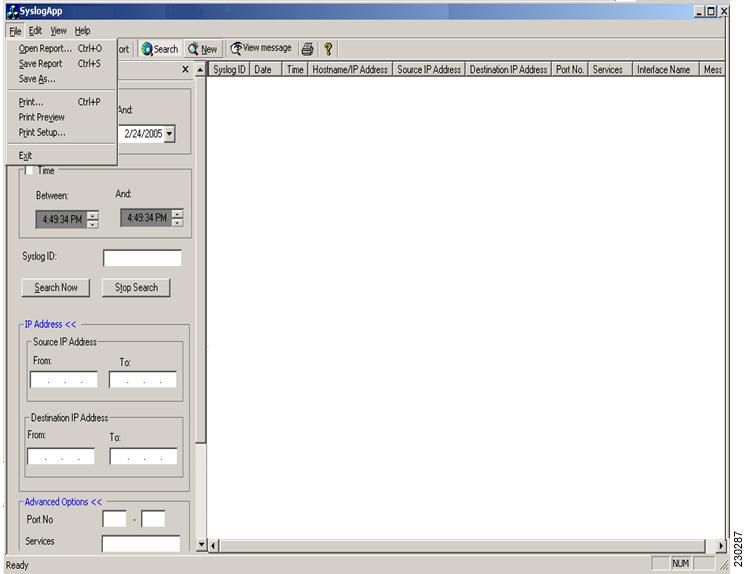Decrease the And time spinner
Viewport: 745px width, 574px height.
coord(178,222)
